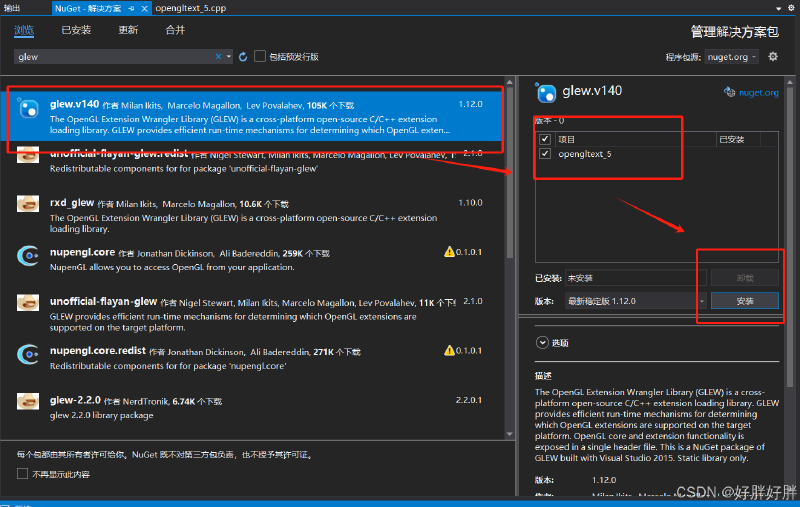Screen dimensions: 800x507
Task: Open NuGet package source settings gear
Action: pyautogui.click(x=773, y=57)
